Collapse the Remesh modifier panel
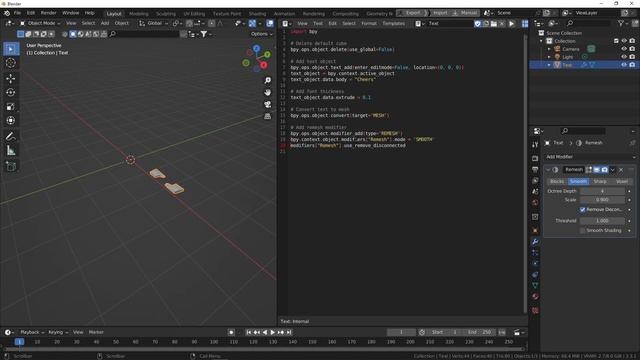Screen dimensions: 640x360 coord(548,170)
